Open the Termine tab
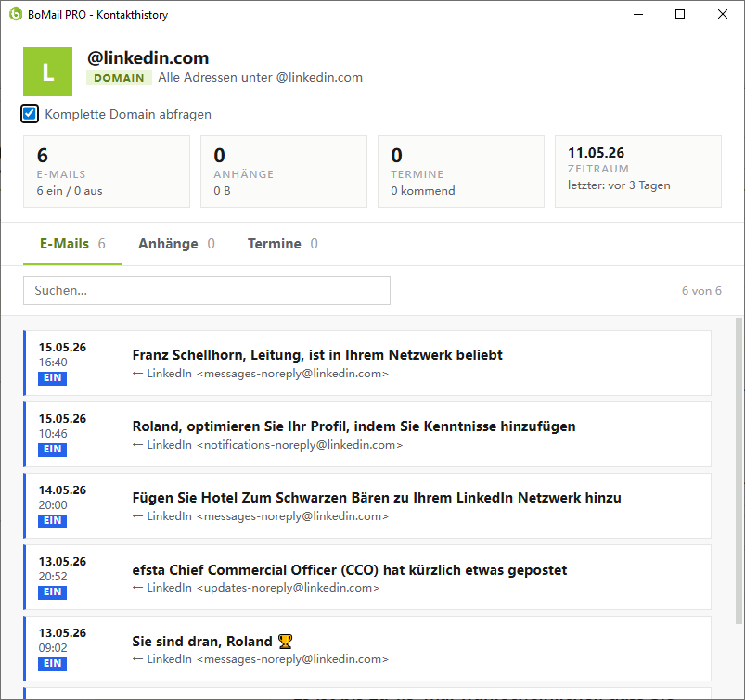The width and height of the screenshot is (745, 700). [x=283, y=244]
